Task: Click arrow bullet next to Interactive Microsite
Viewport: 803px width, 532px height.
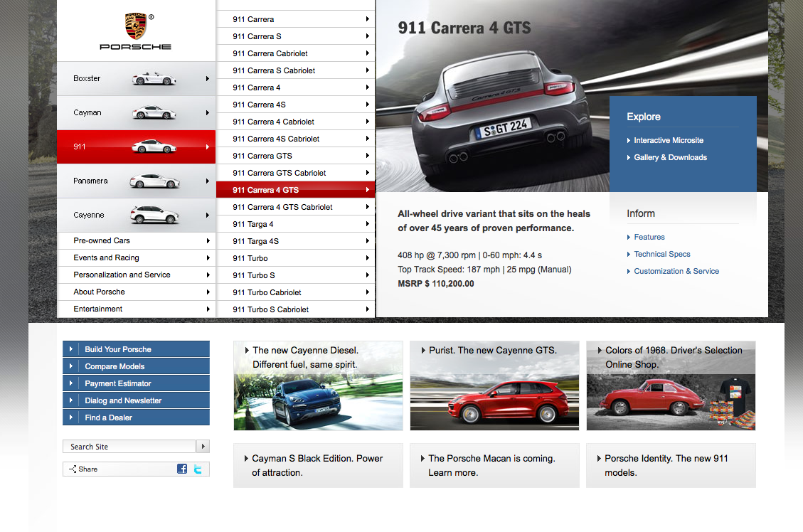Action: pyautogui.click(x=628, y=140)
